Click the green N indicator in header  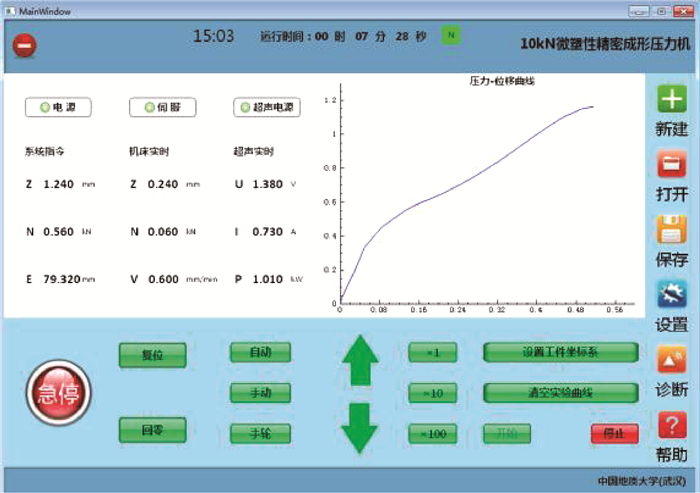coord(452,36)
